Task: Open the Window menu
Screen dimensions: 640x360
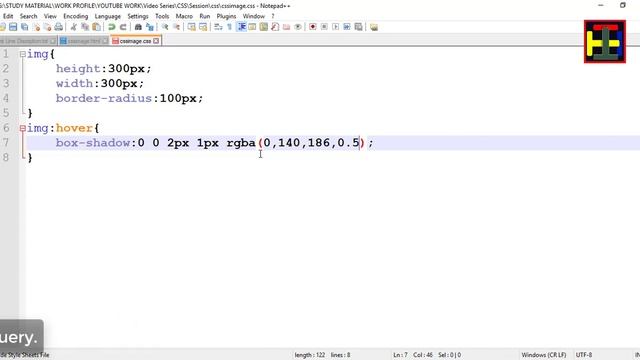Action: click(x=254, y=16)
